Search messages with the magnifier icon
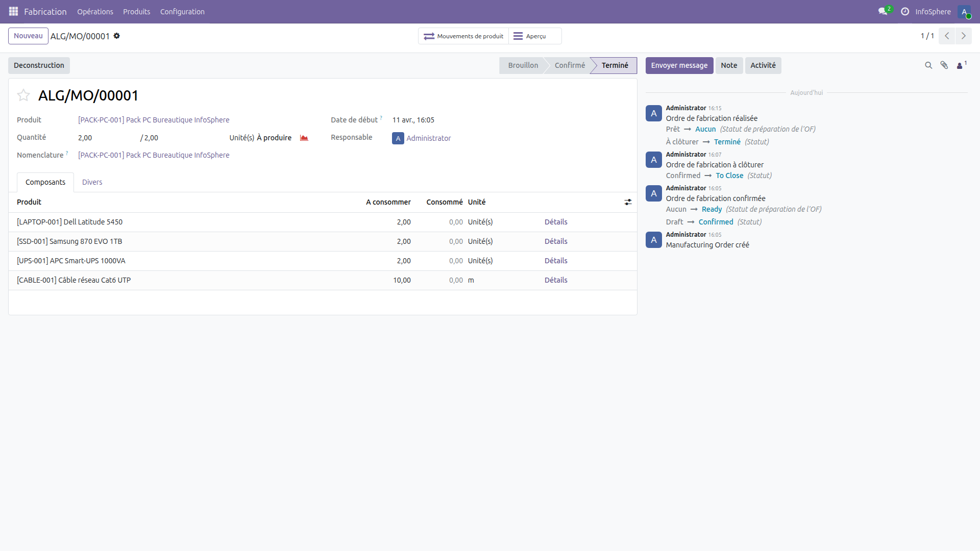This screenshot has height=551, width=980. (928, 65)
